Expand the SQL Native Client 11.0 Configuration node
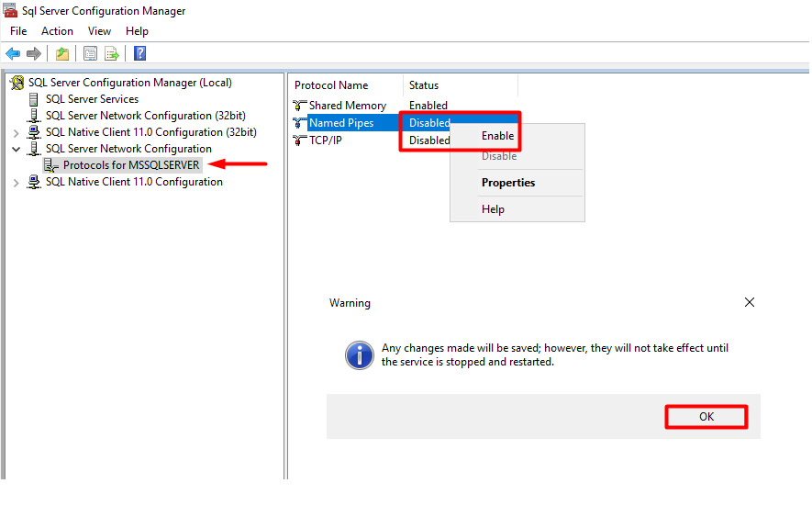The width and height of the screenshot is (812, 517). tap(16, 183)
